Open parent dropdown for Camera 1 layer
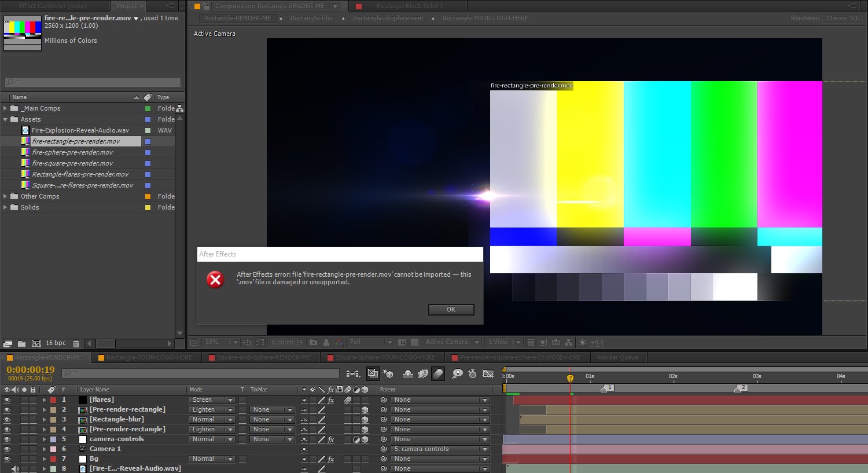 pos(440,449)
